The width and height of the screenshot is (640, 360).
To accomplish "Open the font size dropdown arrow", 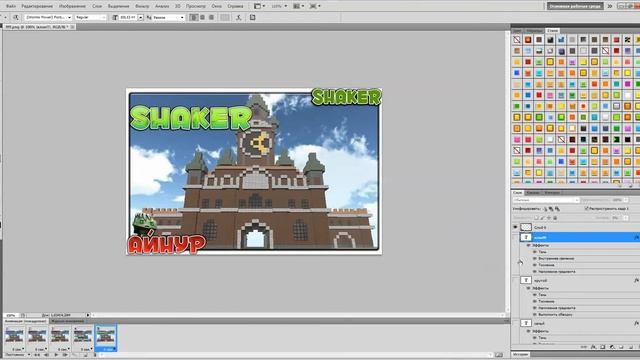I will click(x=140, y=17).
